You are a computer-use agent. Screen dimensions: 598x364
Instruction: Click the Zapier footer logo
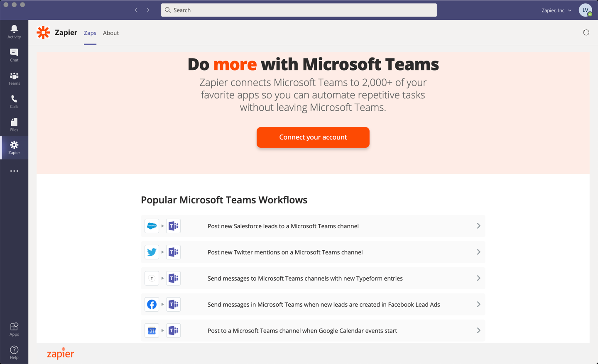coord(61,353)
